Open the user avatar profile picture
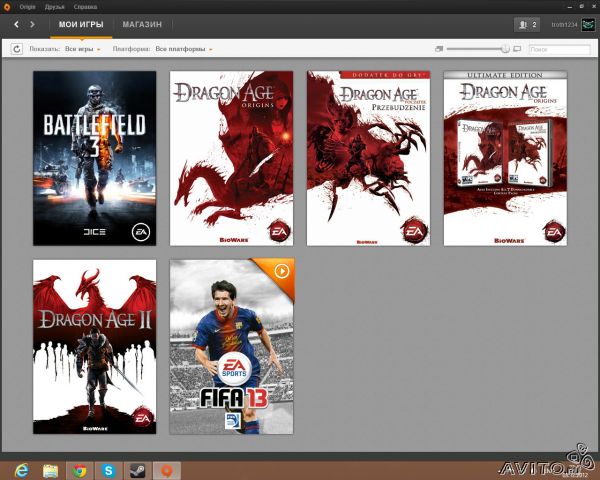Screen dimensions: 600x480 coord(588,25)
